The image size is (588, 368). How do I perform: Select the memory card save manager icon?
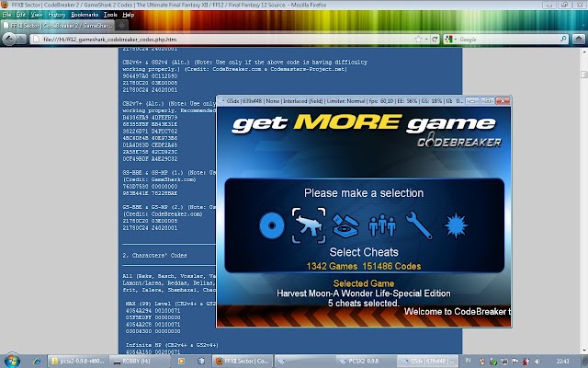(x=345, y=225)
